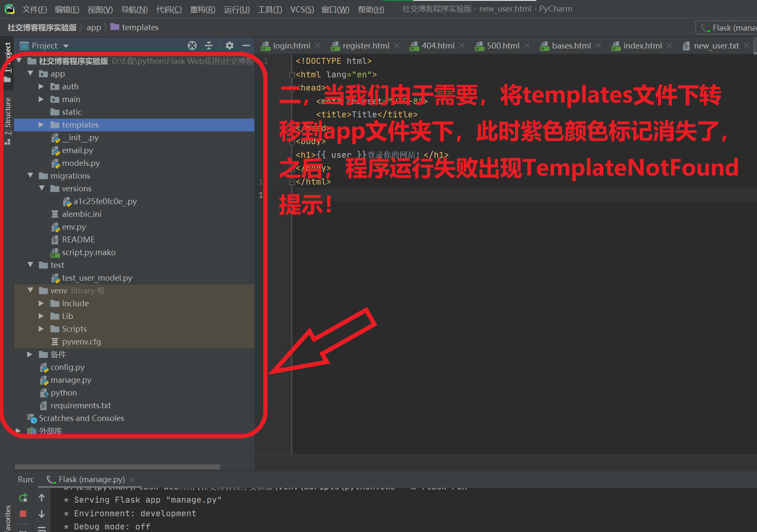The image size is (757, 532).
Task: Stop the running Flask process
Action: pyautogui.click(x=23, y=514)
